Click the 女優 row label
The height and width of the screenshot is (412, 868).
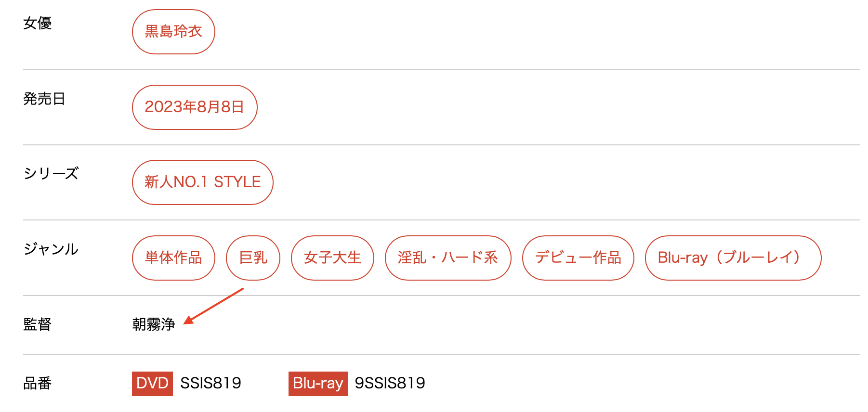pos(38,23)
